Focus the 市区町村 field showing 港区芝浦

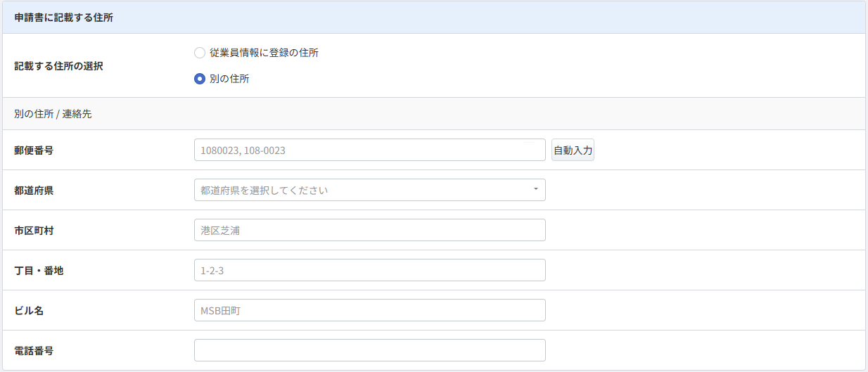pos(370,230)
